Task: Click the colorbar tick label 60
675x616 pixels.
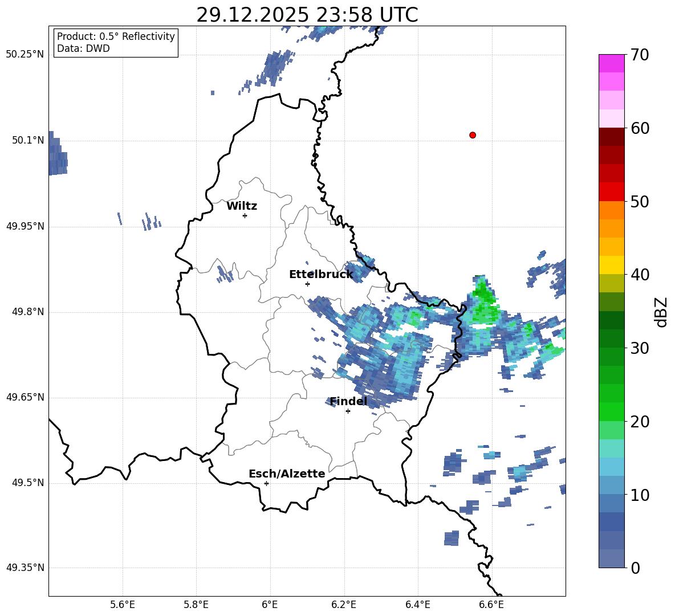Action: point(640,128)
